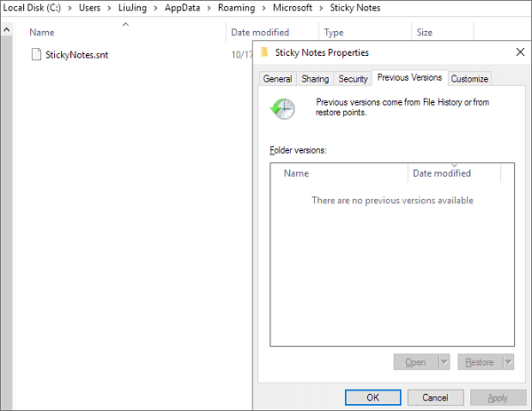The image size is (532, 411).
Task: Go to the Customize tab
Action: 469,79
